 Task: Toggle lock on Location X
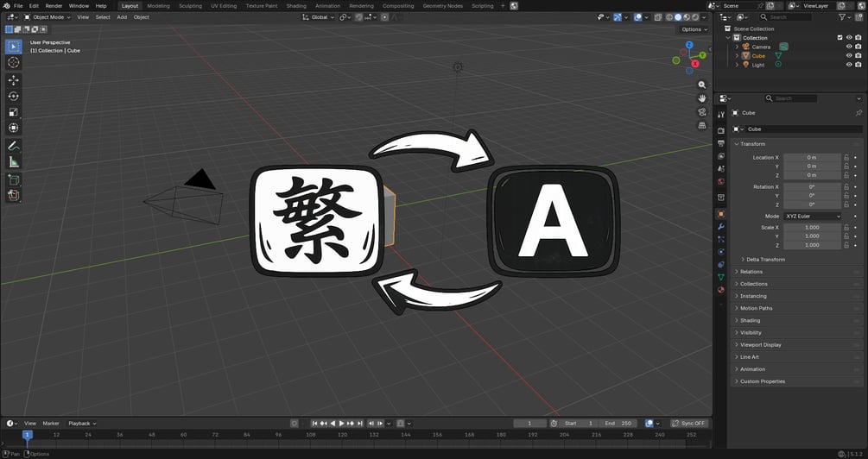click(846, 158)
